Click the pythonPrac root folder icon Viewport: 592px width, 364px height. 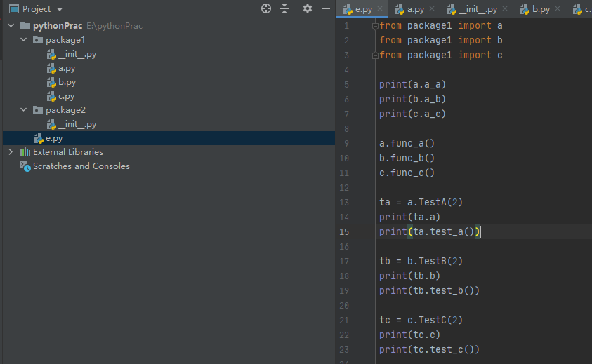tap(25, 26)
